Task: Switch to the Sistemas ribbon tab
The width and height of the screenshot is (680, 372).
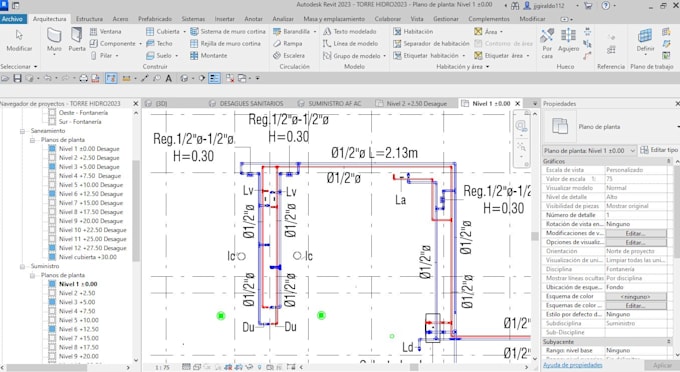Action: pos(193,19)
